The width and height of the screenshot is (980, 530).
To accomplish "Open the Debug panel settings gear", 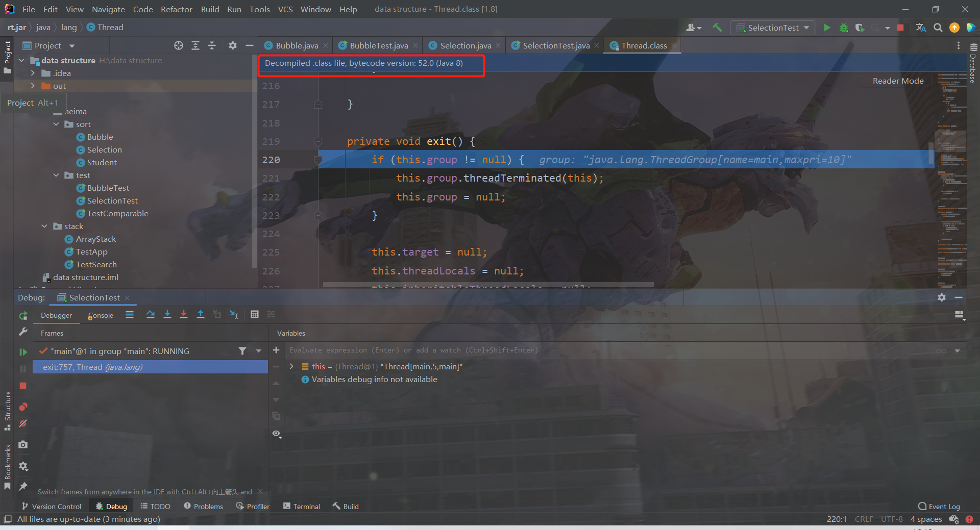I will pyautogui.click(x=942, y=297).
